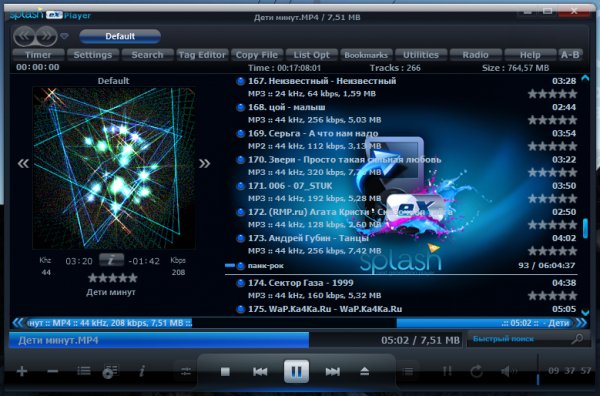The height and width of the screenshot is (396, 600).
Task: Select track 175. WaP.Ka4Ka.Ru
Action: pos(406,309)
